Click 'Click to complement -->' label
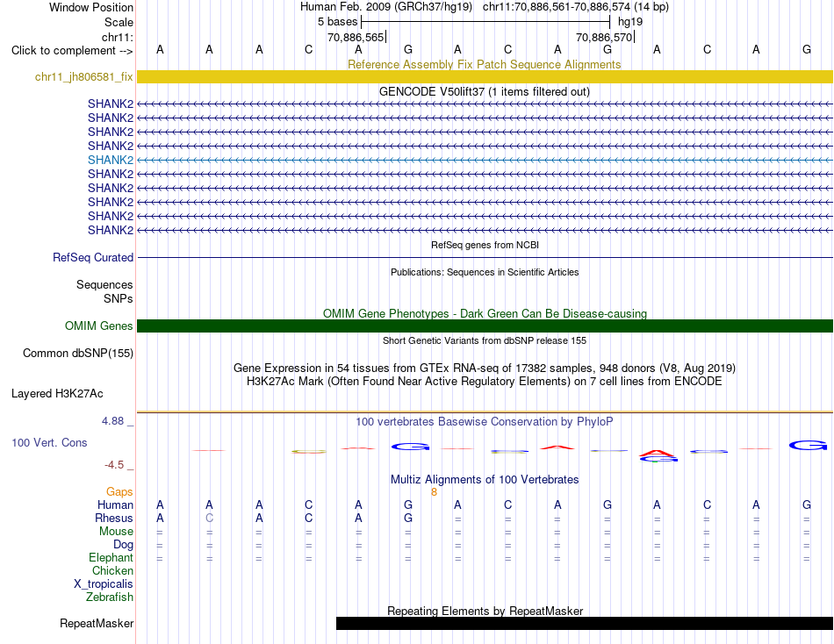 click(72, 51)
